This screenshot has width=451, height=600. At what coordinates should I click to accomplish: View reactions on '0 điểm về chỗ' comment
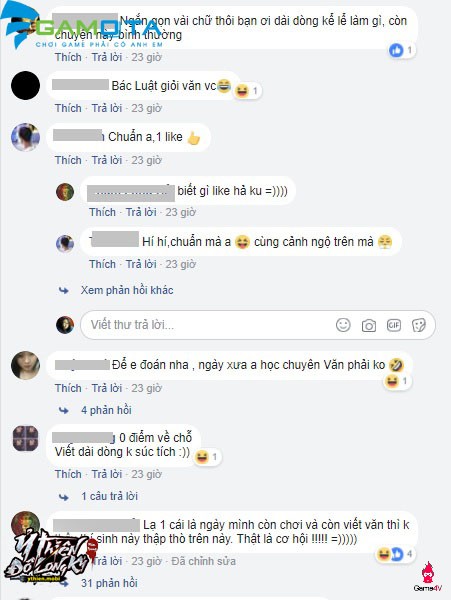(207, 457)
